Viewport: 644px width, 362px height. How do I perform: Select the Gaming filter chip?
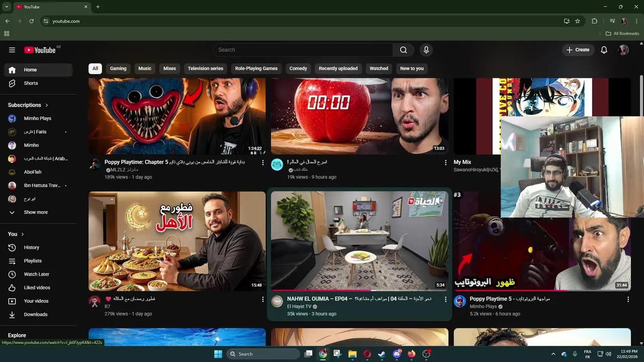118,68
